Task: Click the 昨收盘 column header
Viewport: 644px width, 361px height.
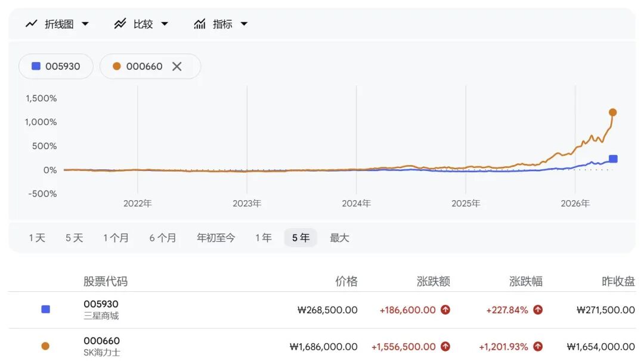Action: tap(618, 281)
